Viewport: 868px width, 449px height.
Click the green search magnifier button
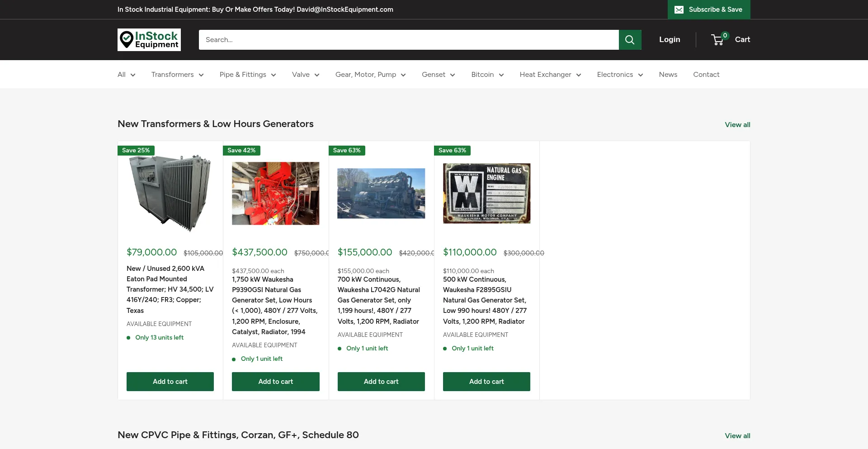pos(630,40)
